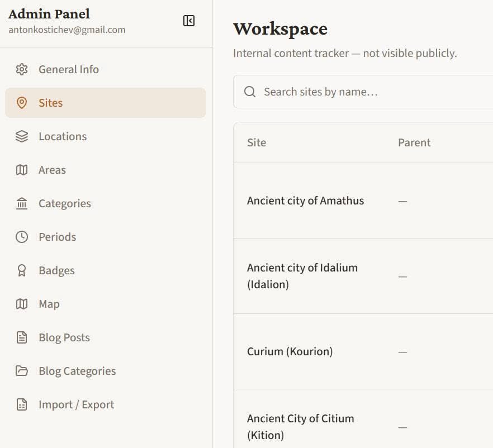Click the Categories landmark icon
493x448 pixels.
point(22,203)
